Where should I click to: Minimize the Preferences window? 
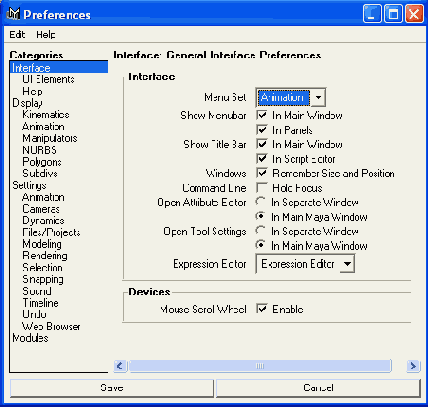pyautogui.click(x=372, y=14)
